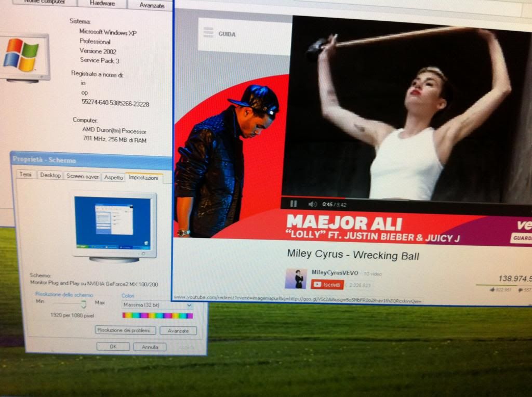Click Annulla in the Proprietà Schermo dialog
Viewport: 532px width, 397px height.
tap(150, 347)
